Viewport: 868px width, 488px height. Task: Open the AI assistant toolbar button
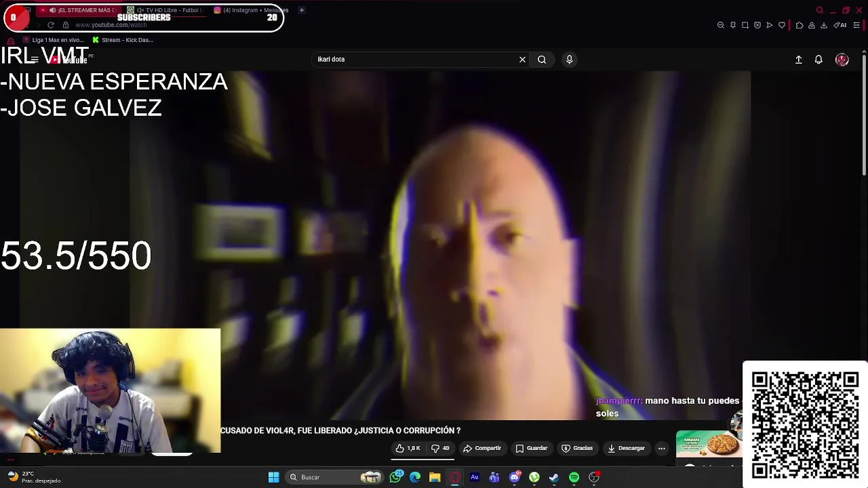(840, 25)
